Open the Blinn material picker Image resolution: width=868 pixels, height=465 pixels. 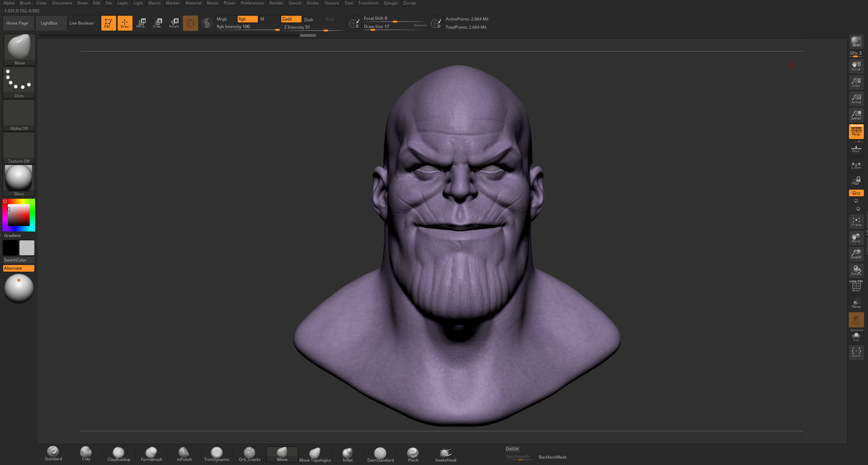[19, 181]
